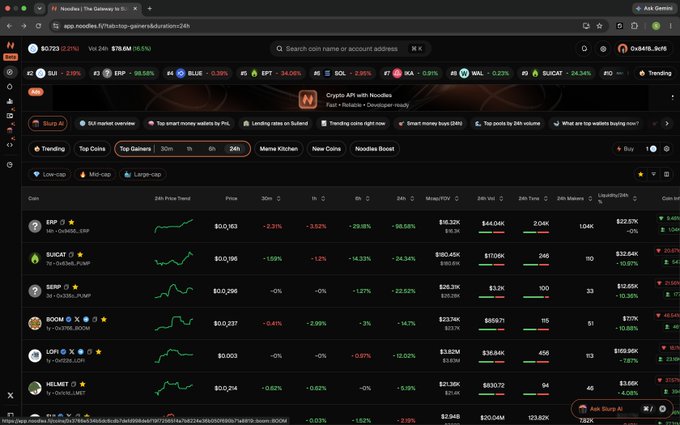Viewport: 680px width, 425px height.
Task: Toggle favorite star for SERP
Action: (75, 287)
